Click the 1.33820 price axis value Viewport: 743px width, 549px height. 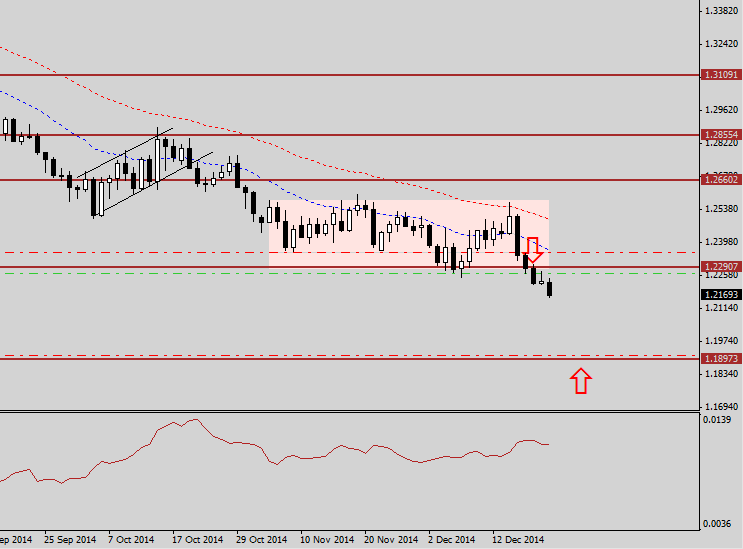(x=721, y=11)
